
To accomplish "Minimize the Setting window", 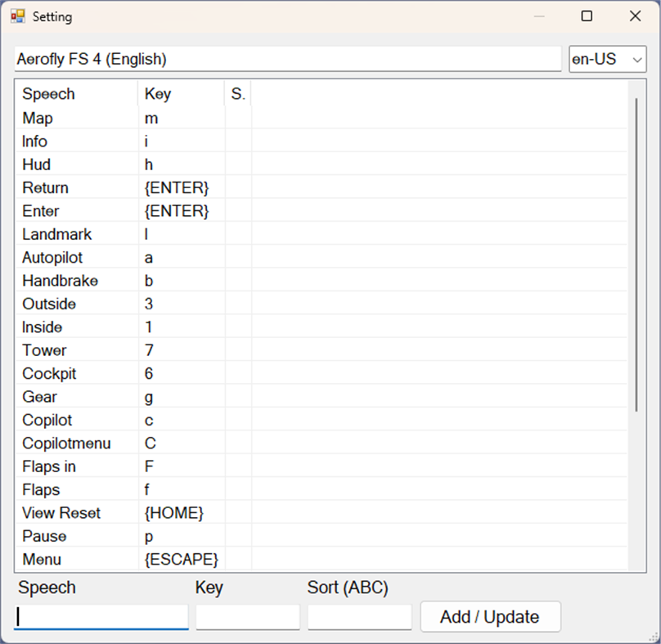I will click(539, 16).
